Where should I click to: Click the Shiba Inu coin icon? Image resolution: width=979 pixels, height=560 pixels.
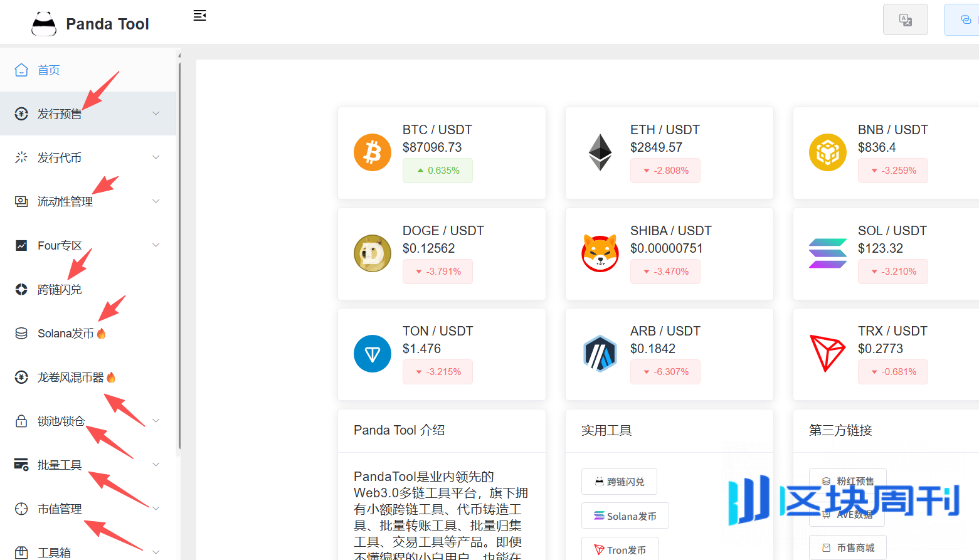pos(600,253)
